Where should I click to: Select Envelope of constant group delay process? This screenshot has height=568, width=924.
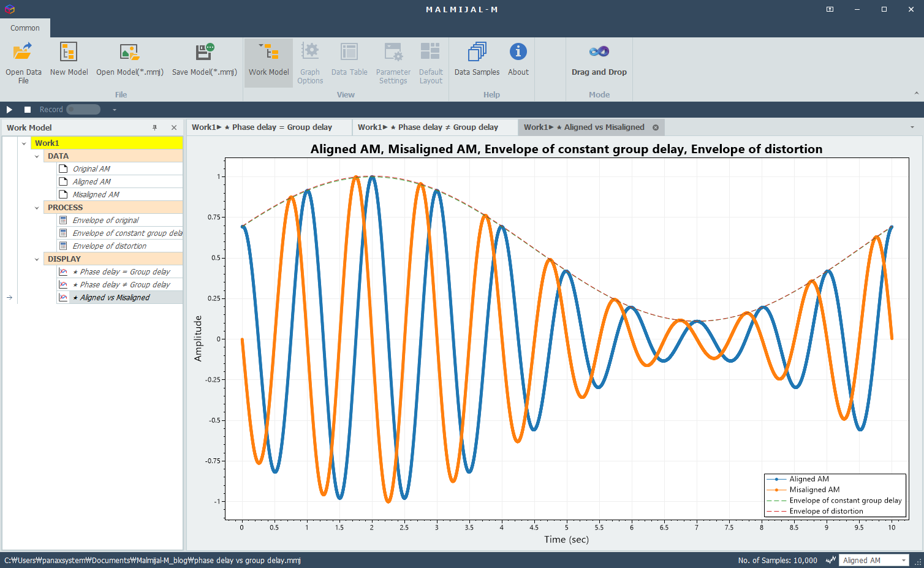[127, 233]
